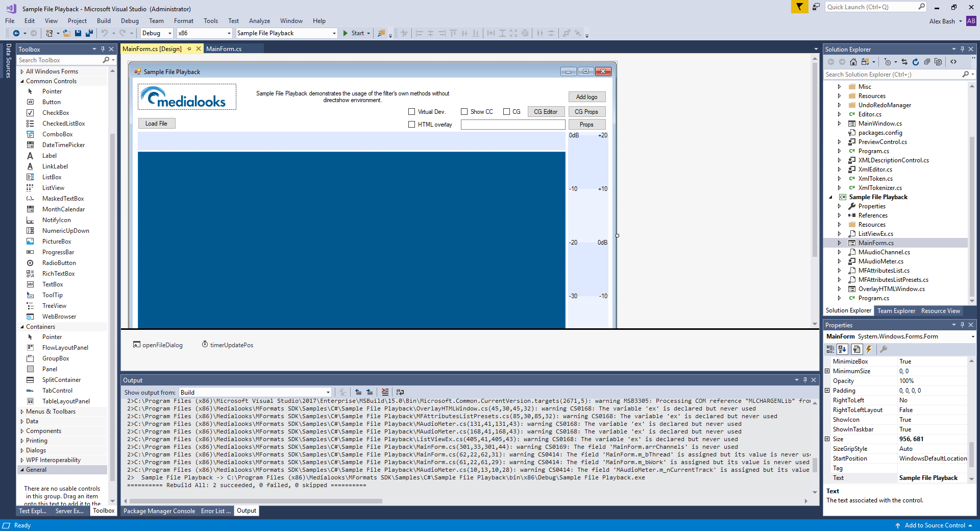980x531 pixels.
Task: Click the user account badge AB
Action: point(971,21)
